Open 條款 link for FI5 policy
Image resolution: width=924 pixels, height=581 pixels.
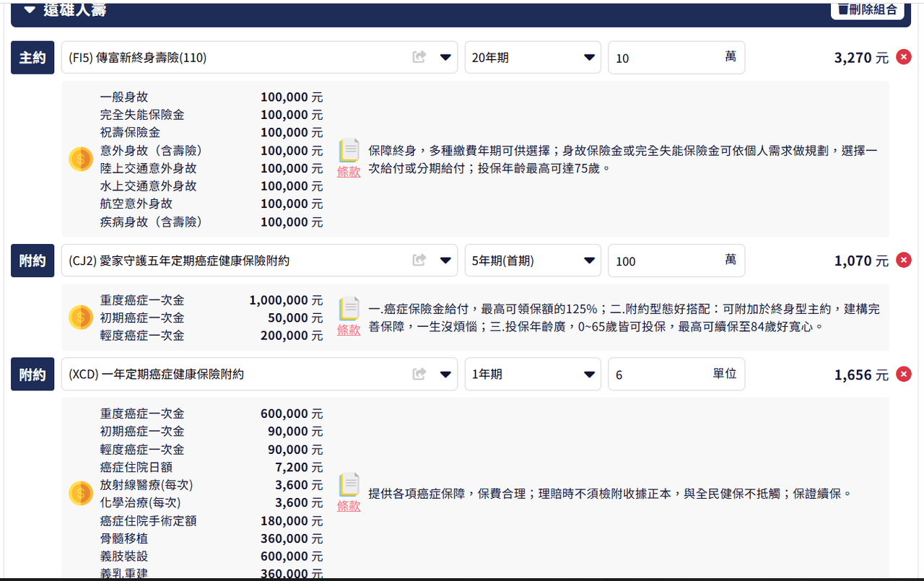(349, 172)
